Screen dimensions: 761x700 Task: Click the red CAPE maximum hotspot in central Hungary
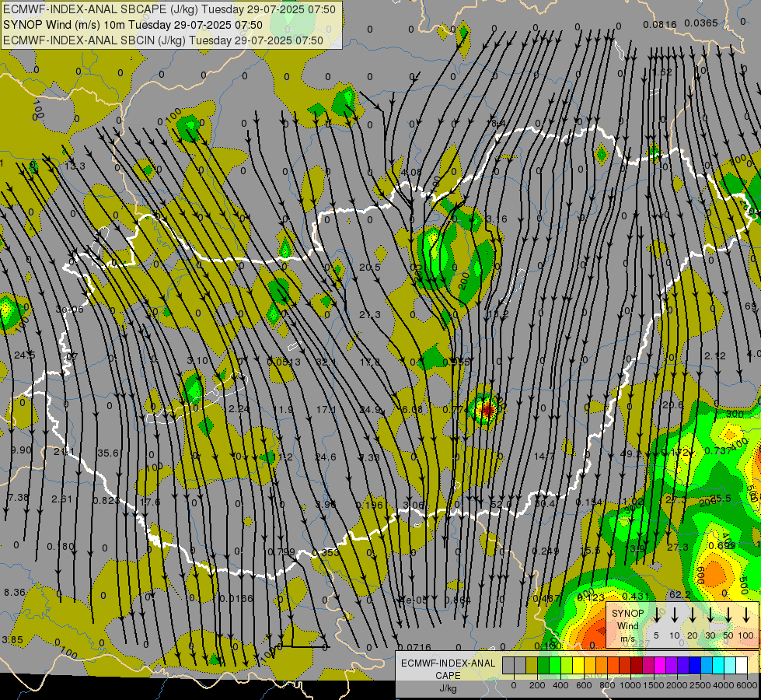tap(487, 410)
